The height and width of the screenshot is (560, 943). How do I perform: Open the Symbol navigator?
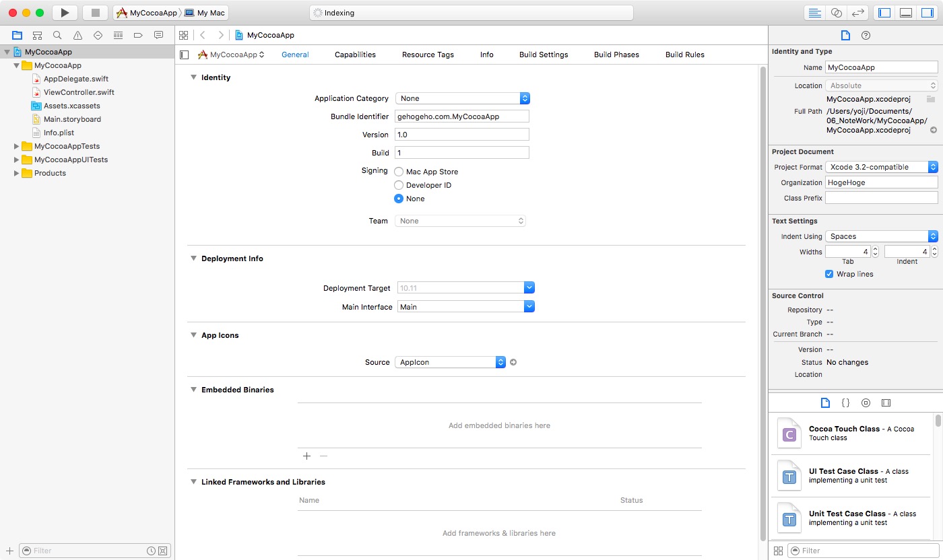38,35
